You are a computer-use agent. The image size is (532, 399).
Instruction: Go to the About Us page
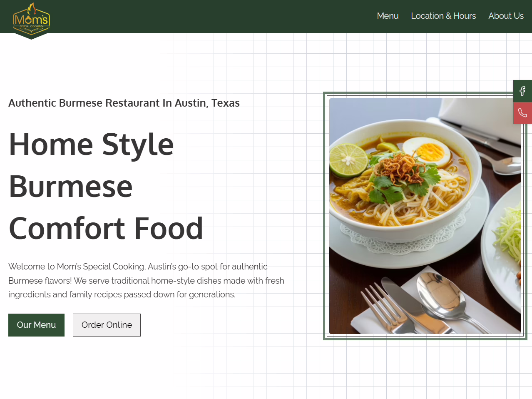coord(506,16)
